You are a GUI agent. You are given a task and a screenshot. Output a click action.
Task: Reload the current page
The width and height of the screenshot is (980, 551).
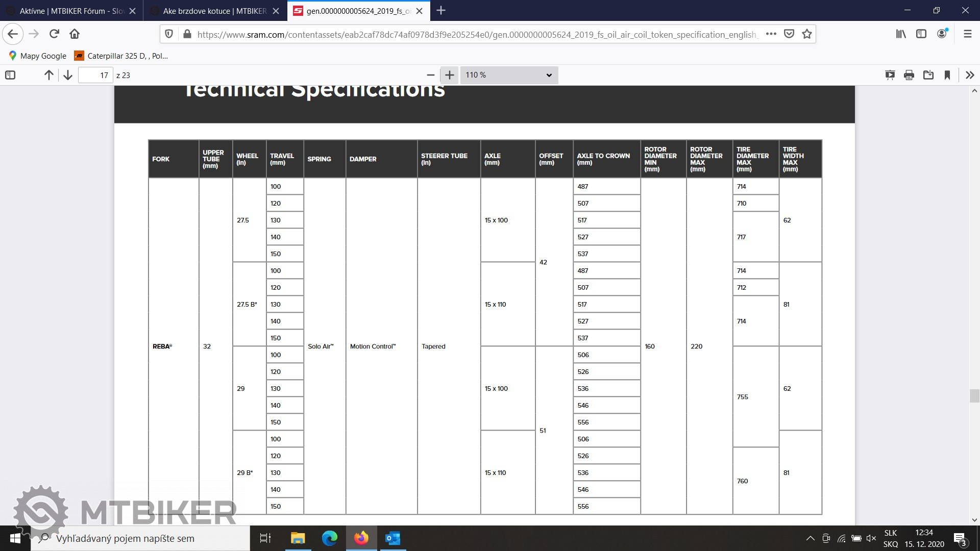54,34
